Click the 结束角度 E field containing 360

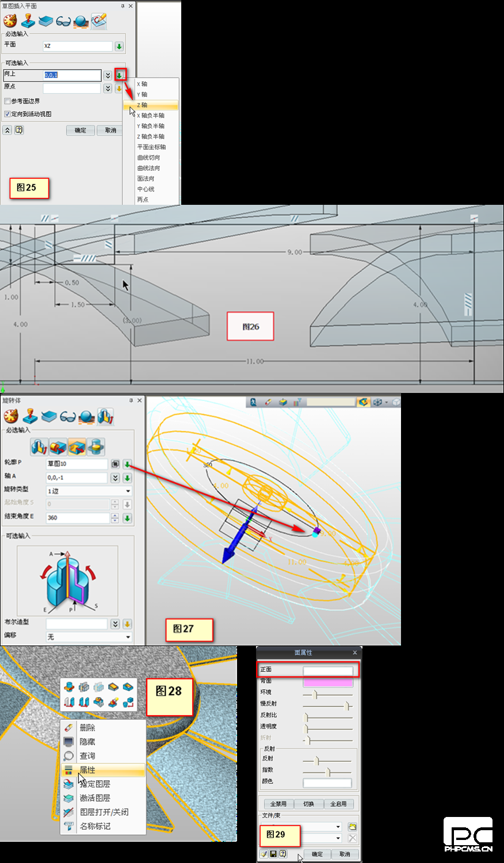77,518
